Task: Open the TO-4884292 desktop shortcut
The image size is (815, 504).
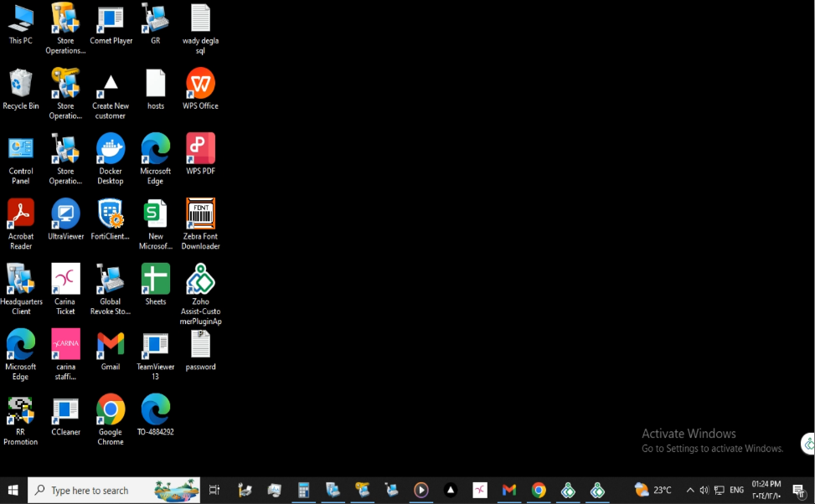Action: pyautogui.click(x=156, y=415)
